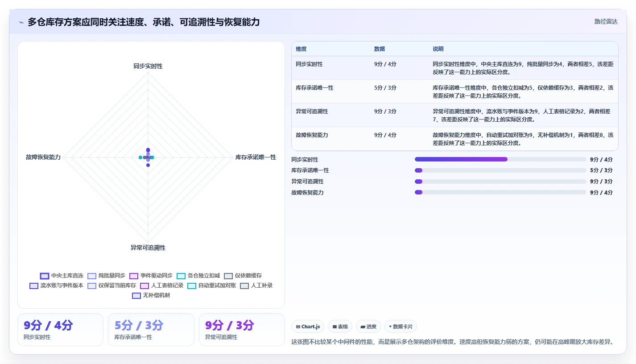
Task: Click the 异常可追溯性 radar axis label
Action: tap(148, 248)
